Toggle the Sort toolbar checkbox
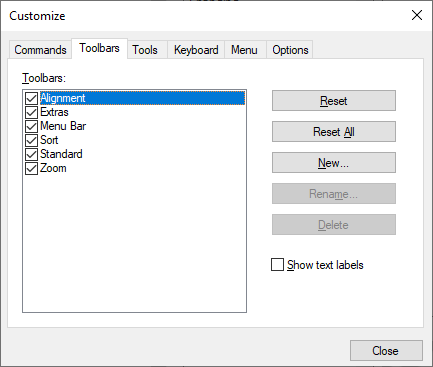 coord(31,140)
